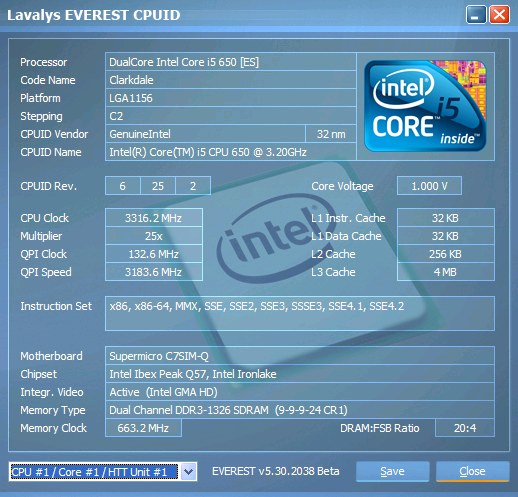Click the chipset value Intel Ibex Peak Q57
Viewport: 518px width, 497px height.
pyautogui.click(x=300, y=374)
